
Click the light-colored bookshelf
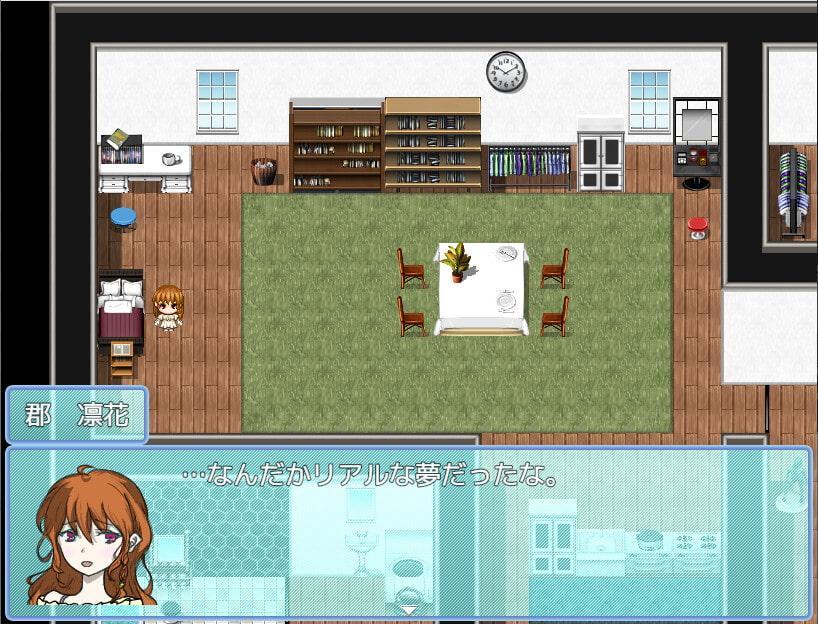tap(432, 144)
